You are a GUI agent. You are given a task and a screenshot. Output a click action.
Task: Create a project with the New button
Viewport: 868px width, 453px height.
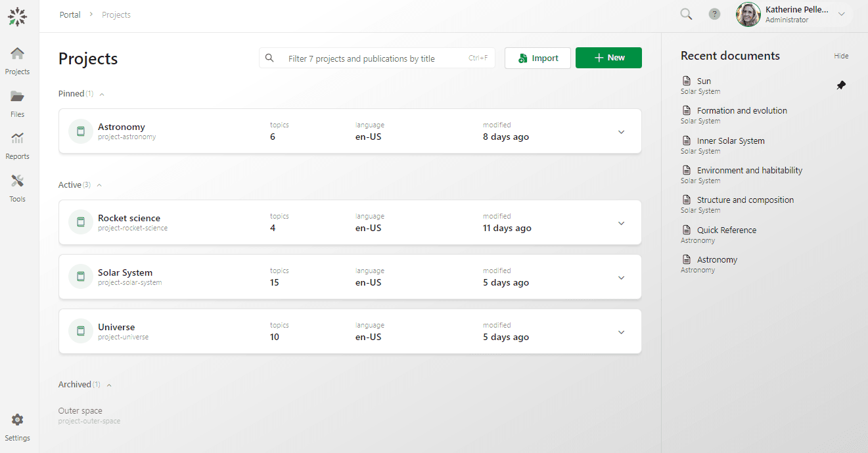click(608, 58)
